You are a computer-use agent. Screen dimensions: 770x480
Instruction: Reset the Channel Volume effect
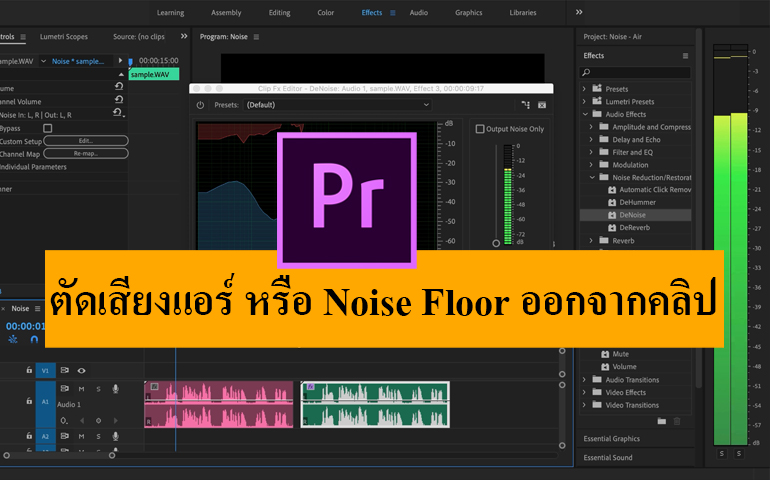point(119,100)
